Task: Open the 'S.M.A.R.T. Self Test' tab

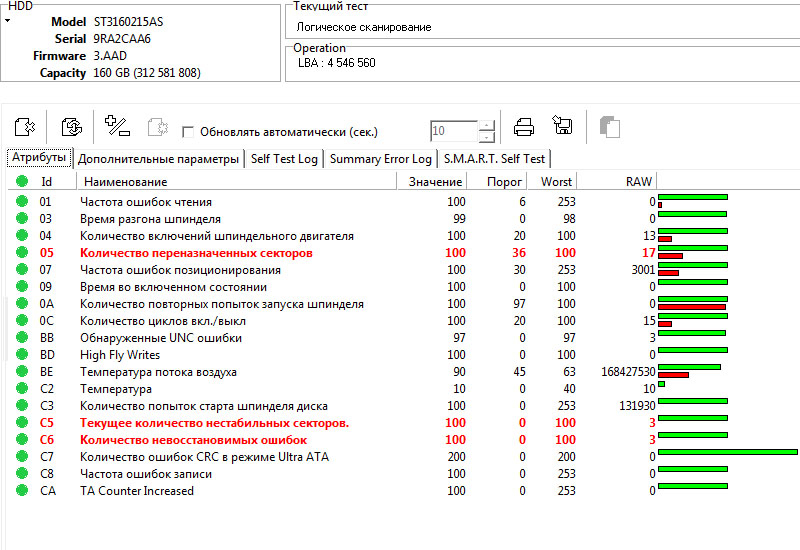Action: click(x=494, y=159)
